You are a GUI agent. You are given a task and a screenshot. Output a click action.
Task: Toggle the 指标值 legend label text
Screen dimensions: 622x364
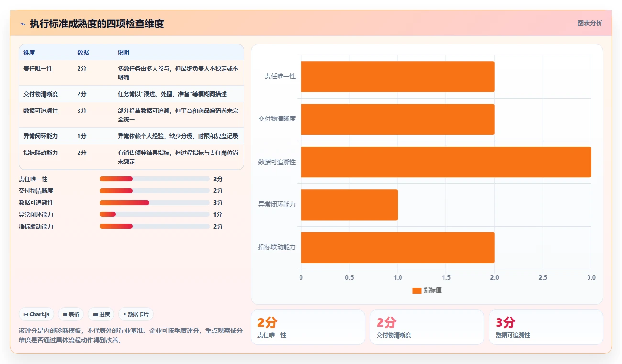(x=433, y=290)
